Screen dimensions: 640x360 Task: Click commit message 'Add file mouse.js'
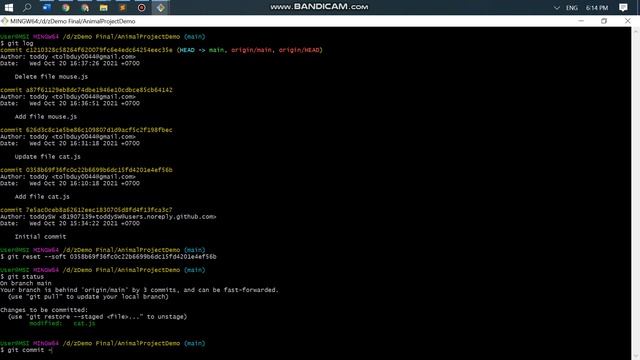46,117
